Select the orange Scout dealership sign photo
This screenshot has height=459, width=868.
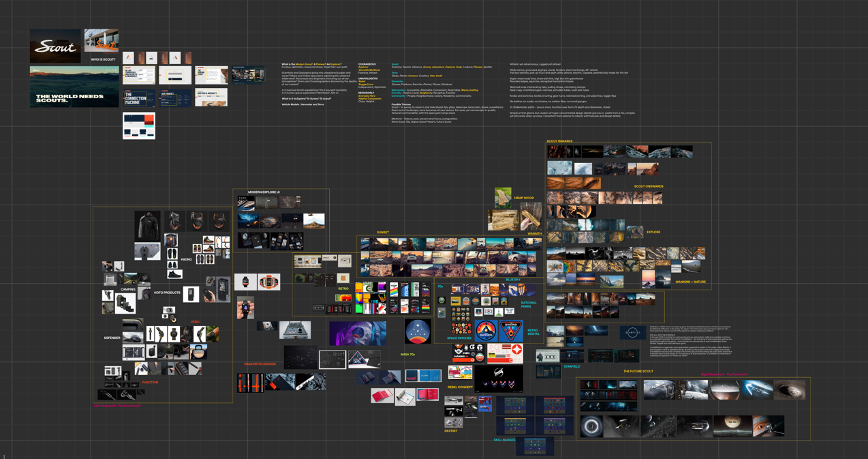101,40
